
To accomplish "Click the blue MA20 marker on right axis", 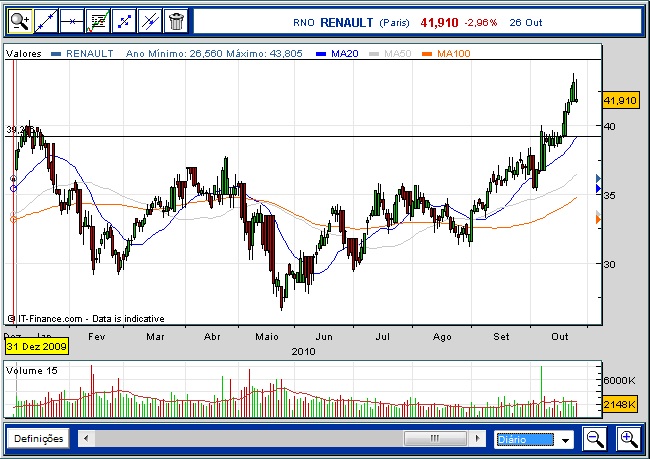I will [598, 189].
